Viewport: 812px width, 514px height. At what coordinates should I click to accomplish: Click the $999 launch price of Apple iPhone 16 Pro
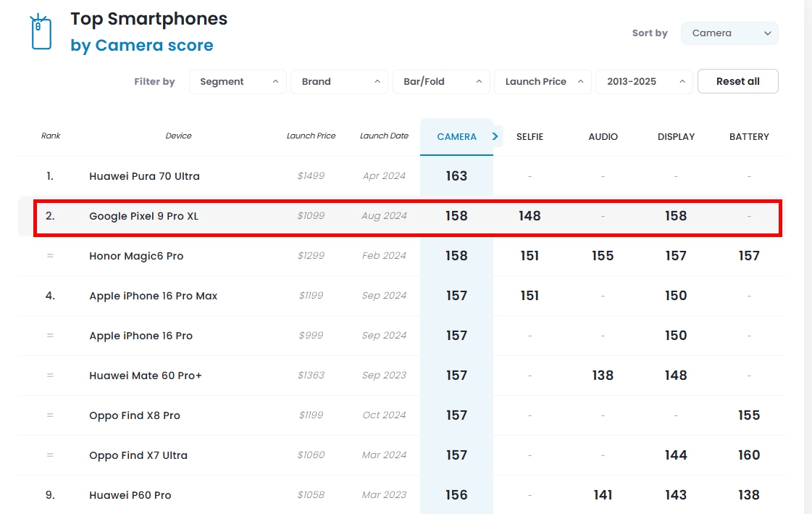coord(311,336)
